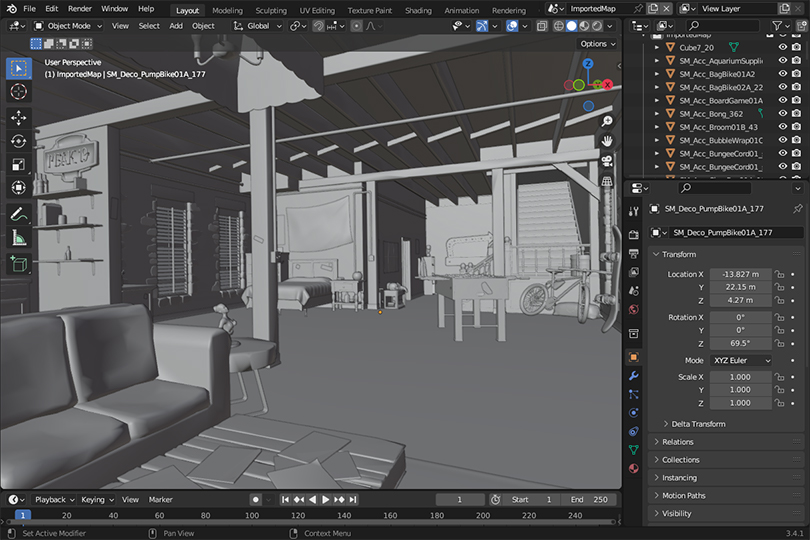810x540 pixels.
Task: Open the File menu
Action: [29, 9]
